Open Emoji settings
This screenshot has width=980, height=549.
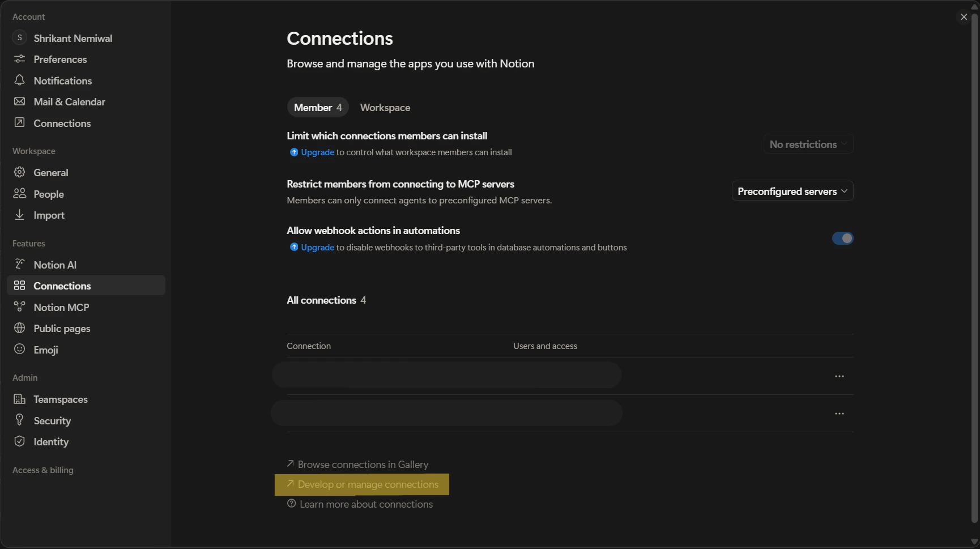[x=86, y=350]
